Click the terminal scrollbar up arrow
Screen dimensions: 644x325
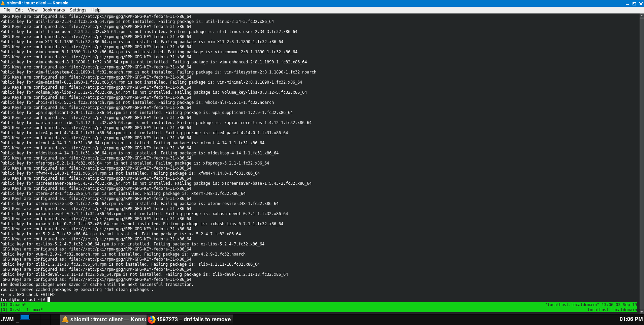click(x=642, y=16)
